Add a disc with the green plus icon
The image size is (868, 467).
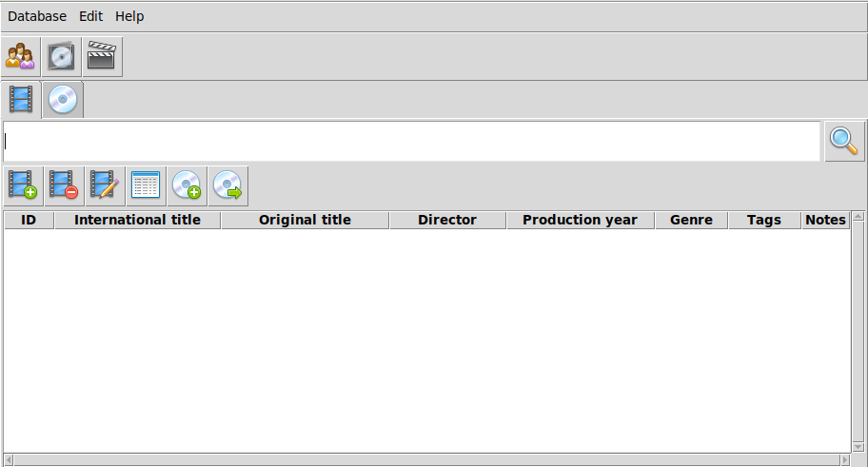[x=187, y=185]
